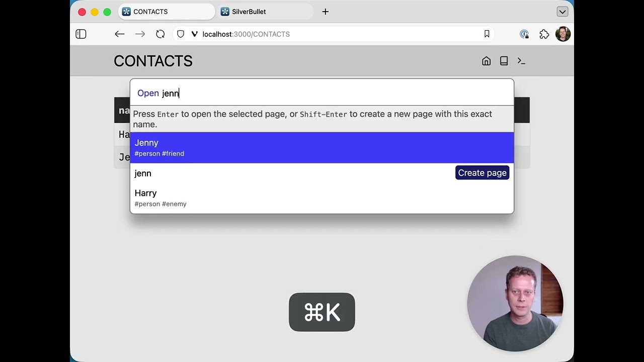
Task: Open the command palette terminal icon
Action: tap(521, 61)
